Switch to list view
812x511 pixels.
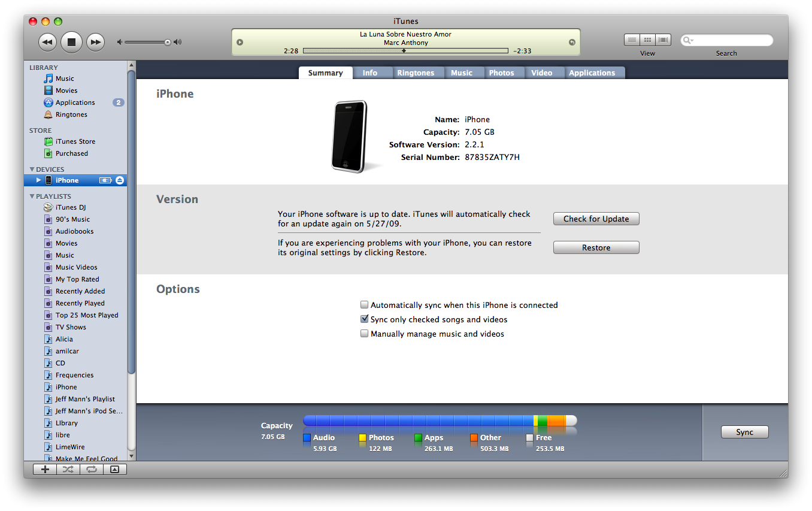tap(632, 40)
